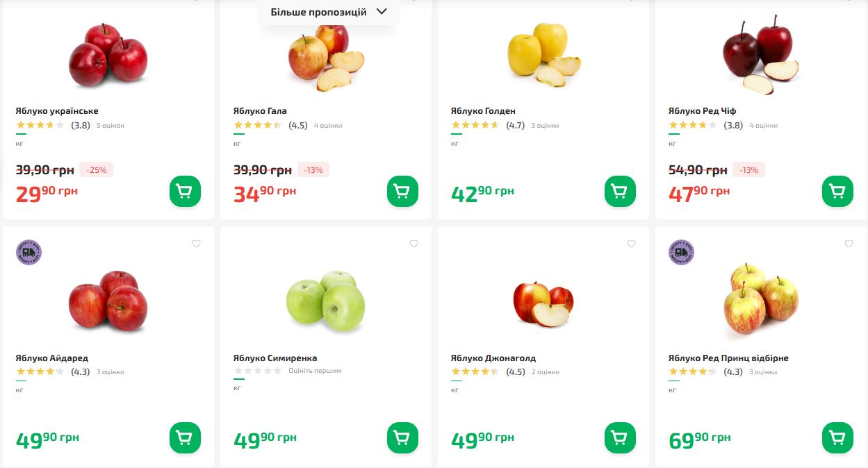
Task: Open the Яблуко Голден product title
Action: point(483,111)
